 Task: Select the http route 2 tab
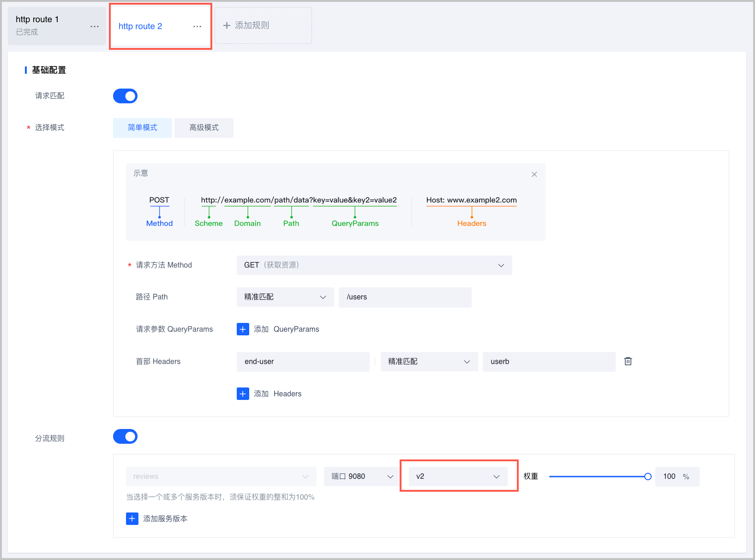coord(140,26)
